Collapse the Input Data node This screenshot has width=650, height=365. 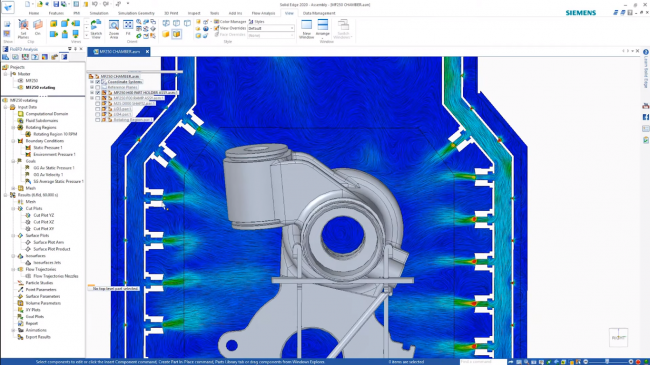(x=6, y=107)
